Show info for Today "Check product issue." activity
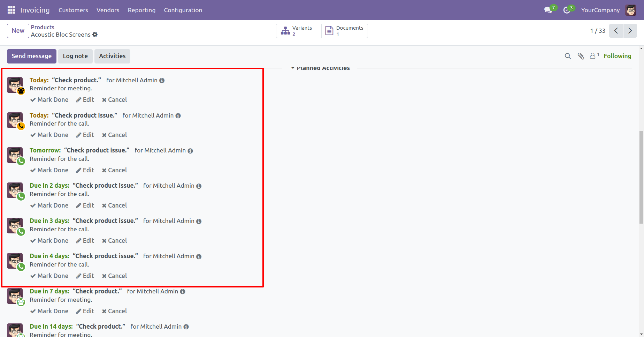Screen dimensions: 644x337 coord(178,116)
